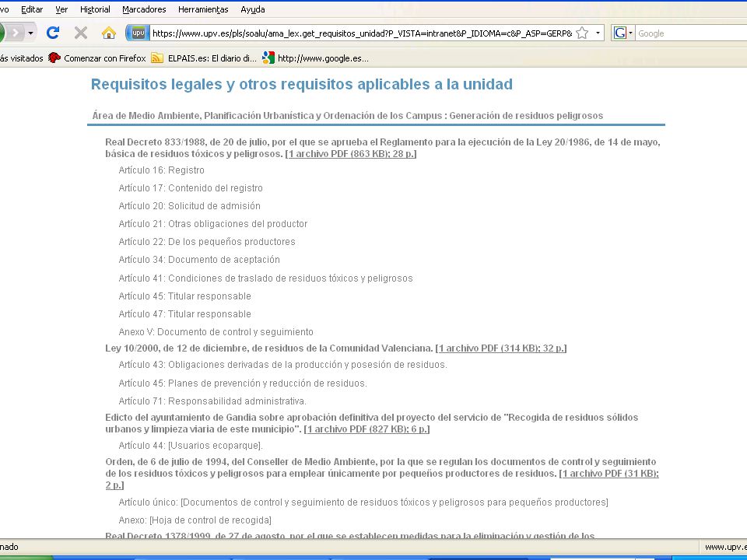Open the Historial menu
The image size is (747, 560).
point(95,9)
